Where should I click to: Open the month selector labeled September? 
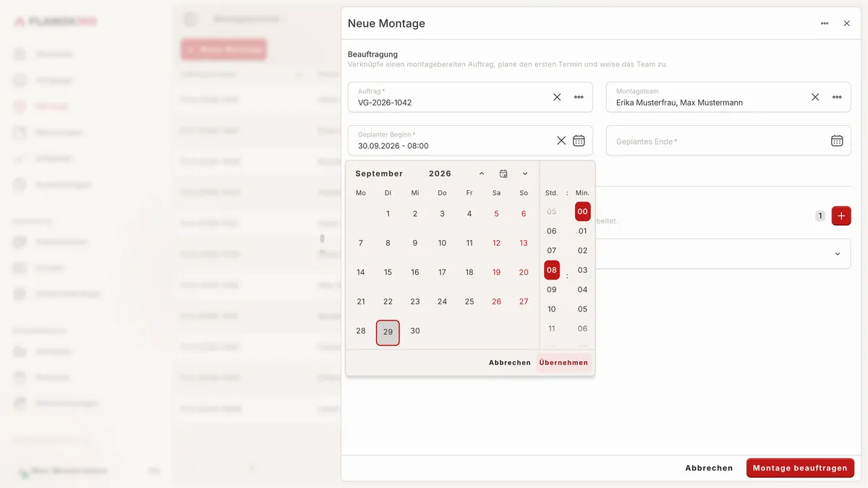379,174
